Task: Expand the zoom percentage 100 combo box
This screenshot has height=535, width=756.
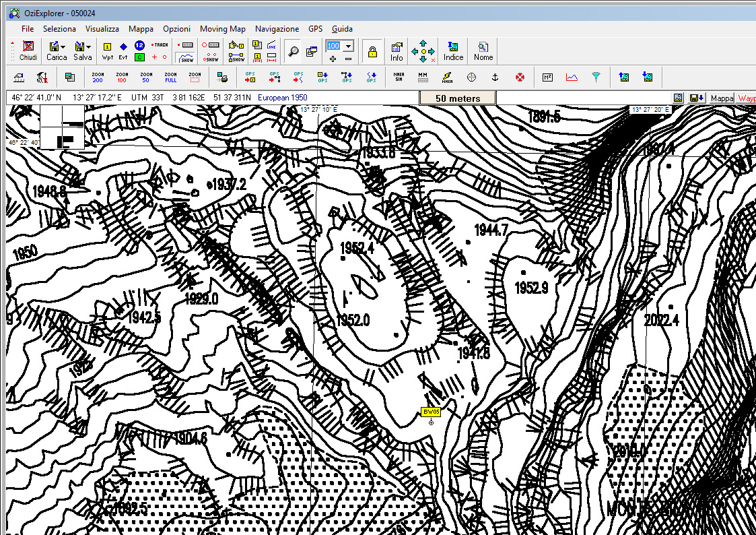Action: 348,46
